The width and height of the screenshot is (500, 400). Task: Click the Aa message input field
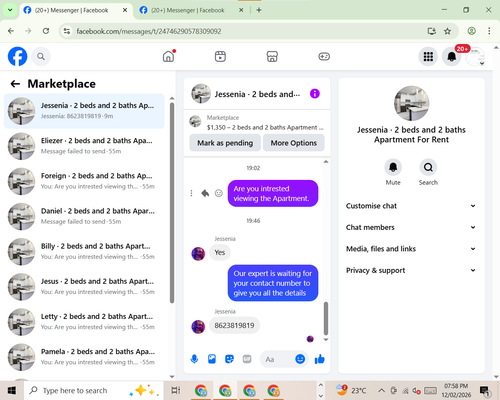(x=278, y=359)
